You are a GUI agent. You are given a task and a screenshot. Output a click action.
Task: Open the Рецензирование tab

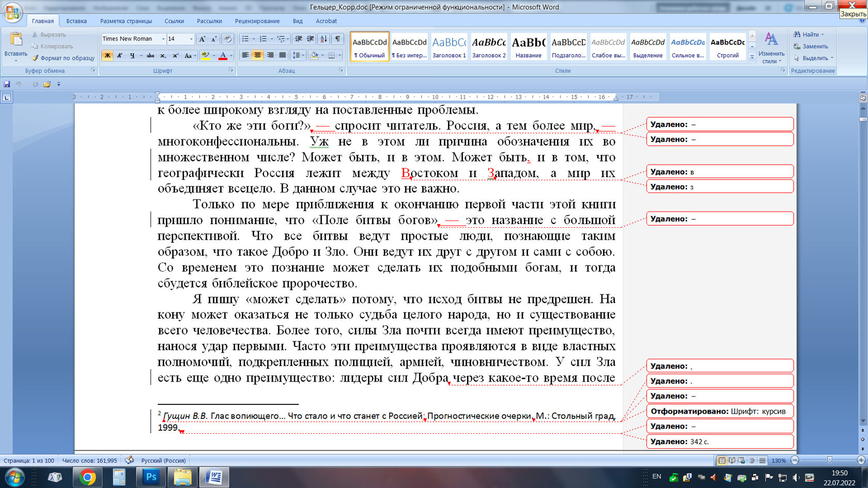coord(257,21)
